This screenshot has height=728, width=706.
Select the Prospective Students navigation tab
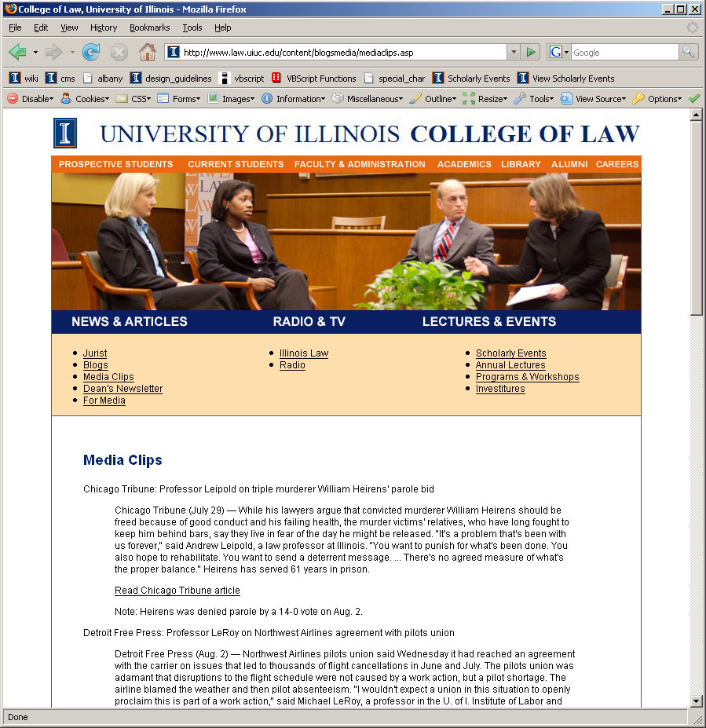115,164
